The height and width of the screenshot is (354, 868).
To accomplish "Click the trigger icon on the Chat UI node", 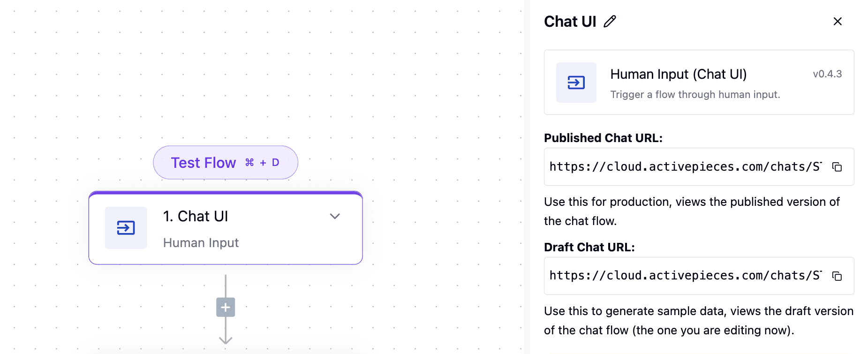I will (126, 228).
